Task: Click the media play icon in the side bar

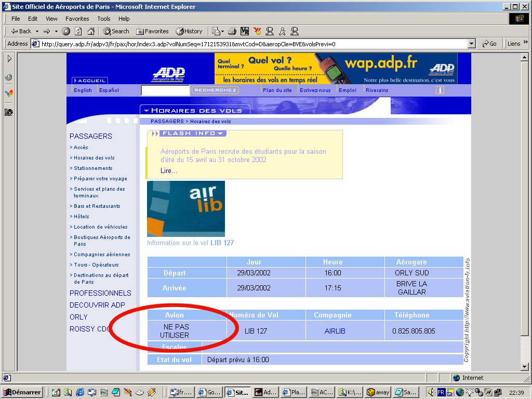Action: [x=9, y=77]
